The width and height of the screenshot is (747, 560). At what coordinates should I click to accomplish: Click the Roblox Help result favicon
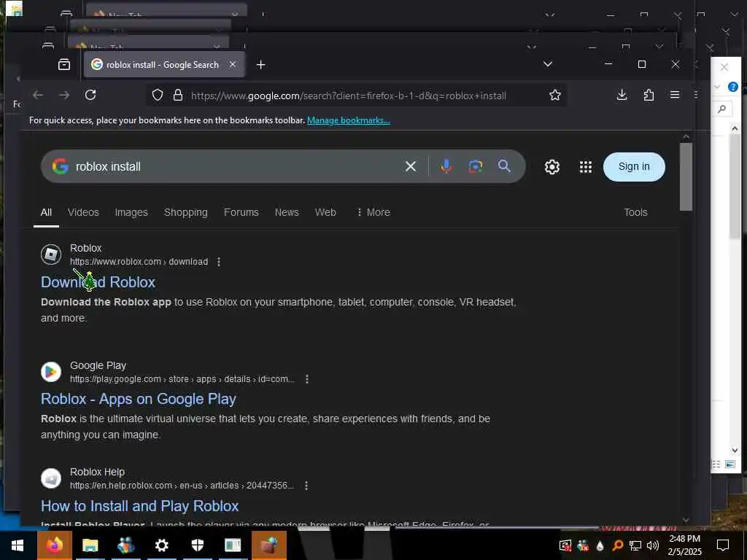pyautogui.click(x=51, y=478)
